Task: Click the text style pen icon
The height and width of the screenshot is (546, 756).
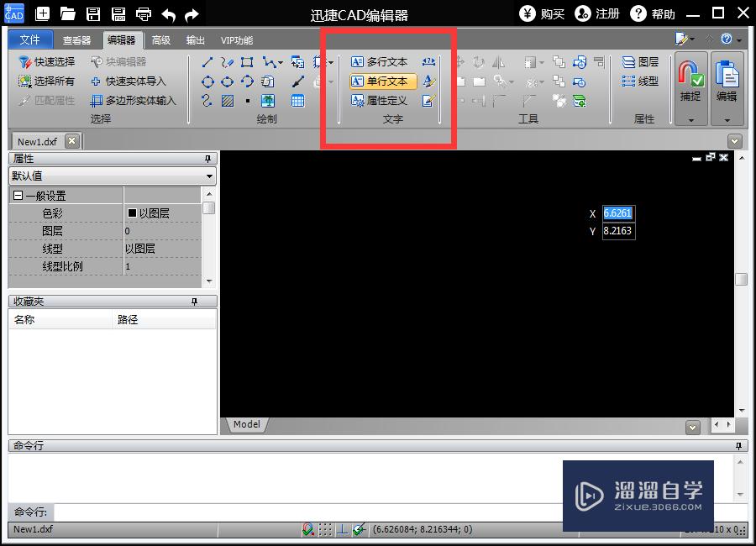Action: 428,81
